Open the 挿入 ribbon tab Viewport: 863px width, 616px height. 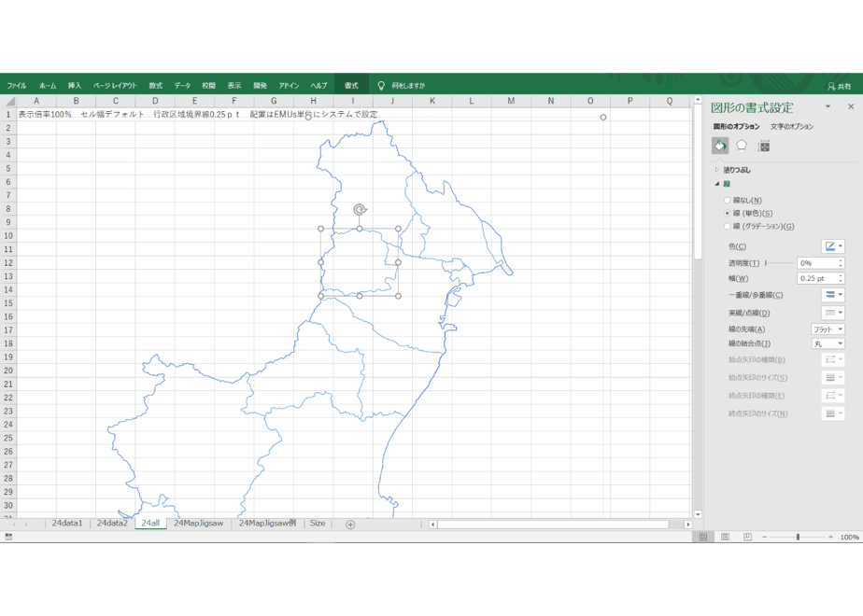[75, 86]
